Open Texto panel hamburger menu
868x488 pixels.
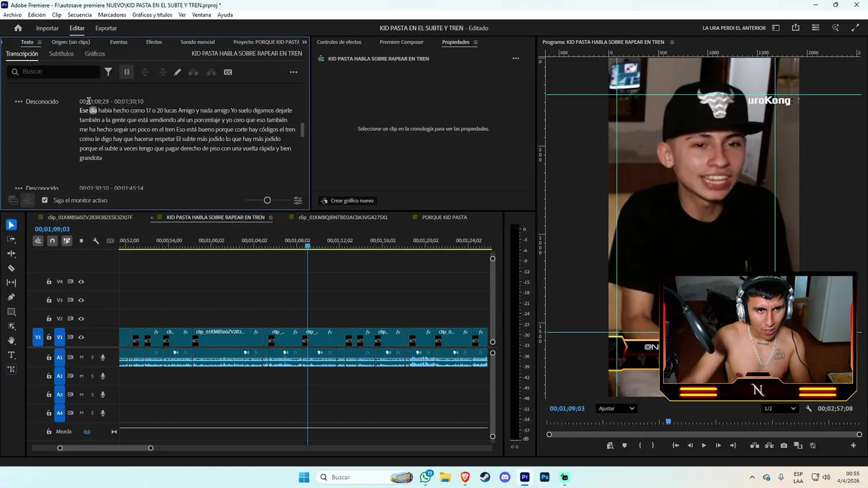point(39,42)
